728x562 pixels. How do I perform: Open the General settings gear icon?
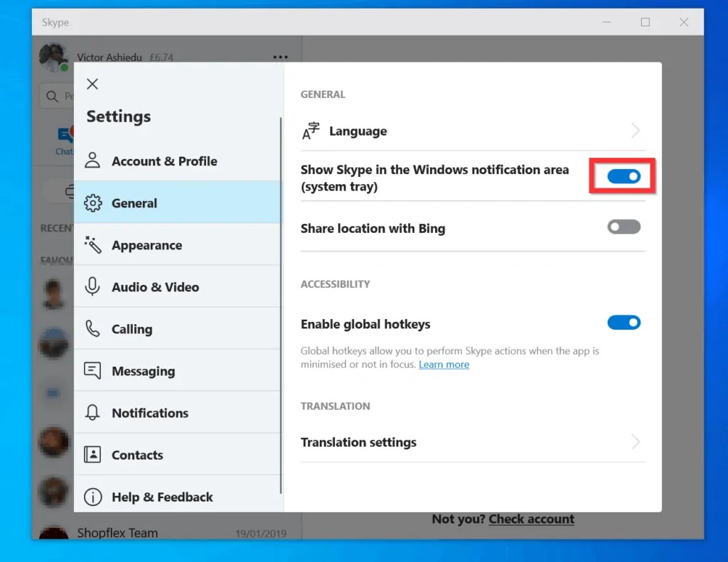coord(92,202)
